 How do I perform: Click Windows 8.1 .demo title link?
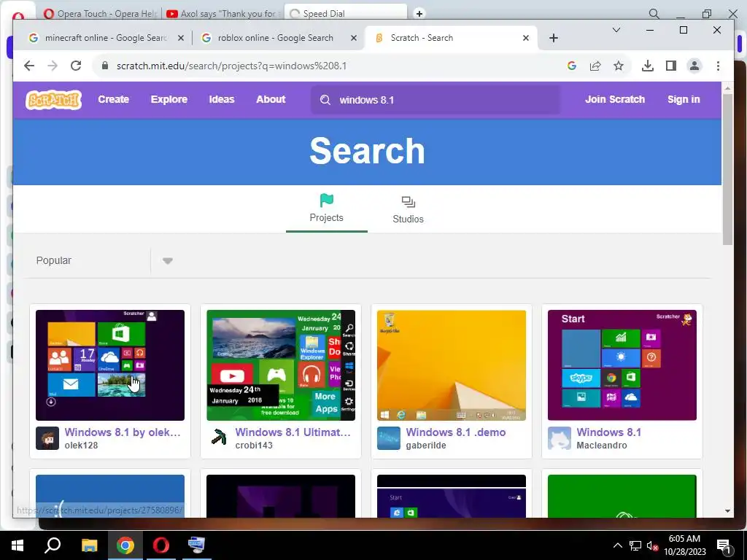455,432
